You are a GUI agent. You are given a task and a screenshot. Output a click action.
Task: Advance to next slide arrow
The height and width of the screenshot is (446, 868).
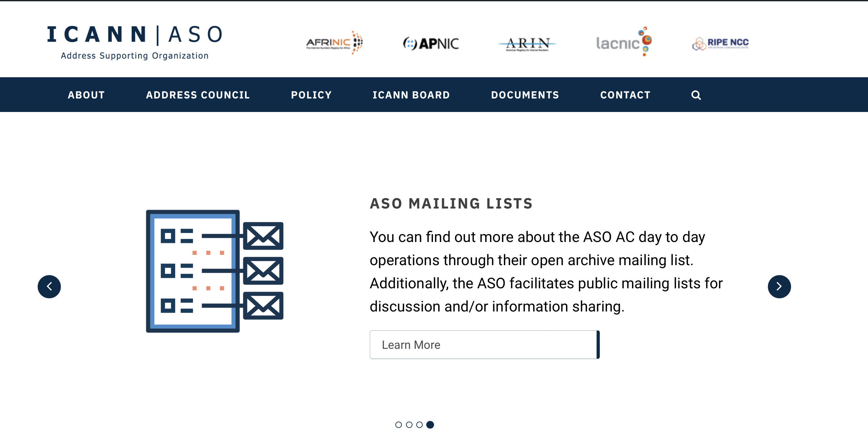779,287
